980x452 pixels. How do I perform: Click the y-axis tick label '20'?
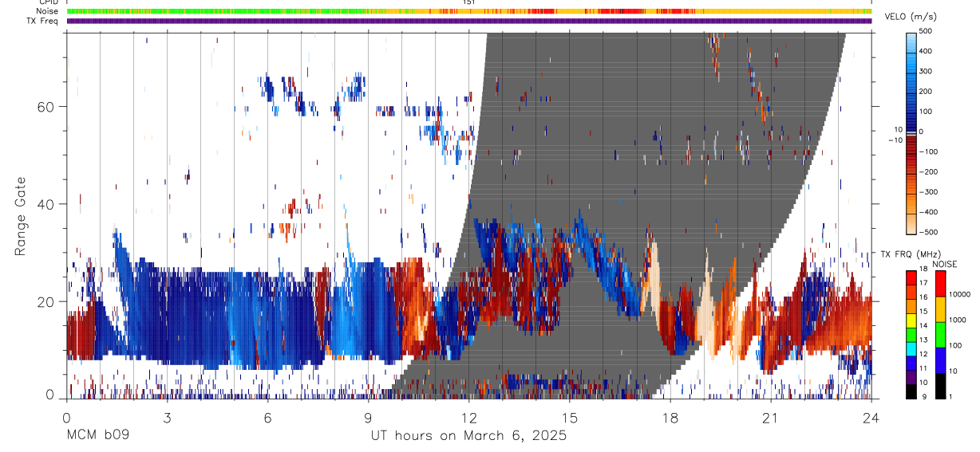pos(46,301)
